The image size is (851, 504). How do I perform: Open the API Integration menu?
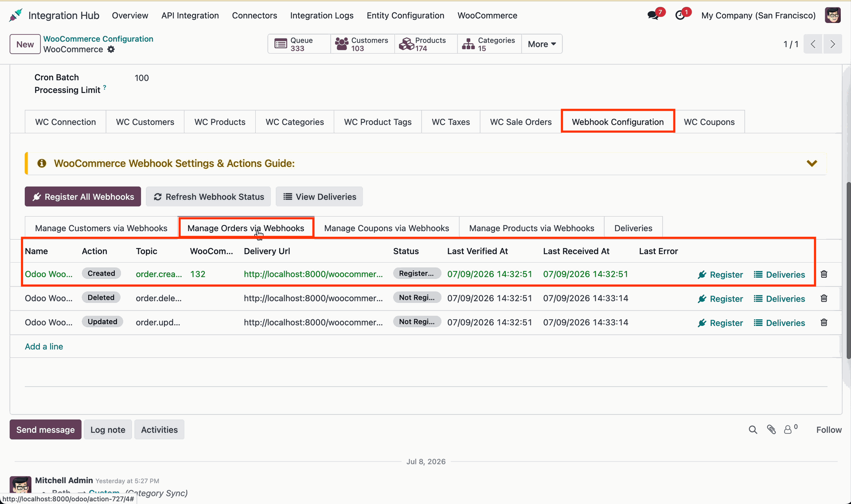pyautogui.click(x=190, y=16)
